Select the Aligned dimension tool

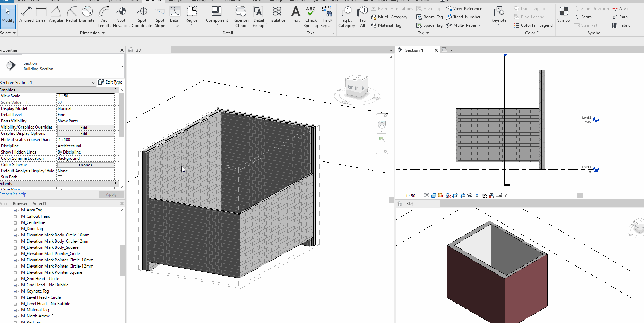pos(26,16)
